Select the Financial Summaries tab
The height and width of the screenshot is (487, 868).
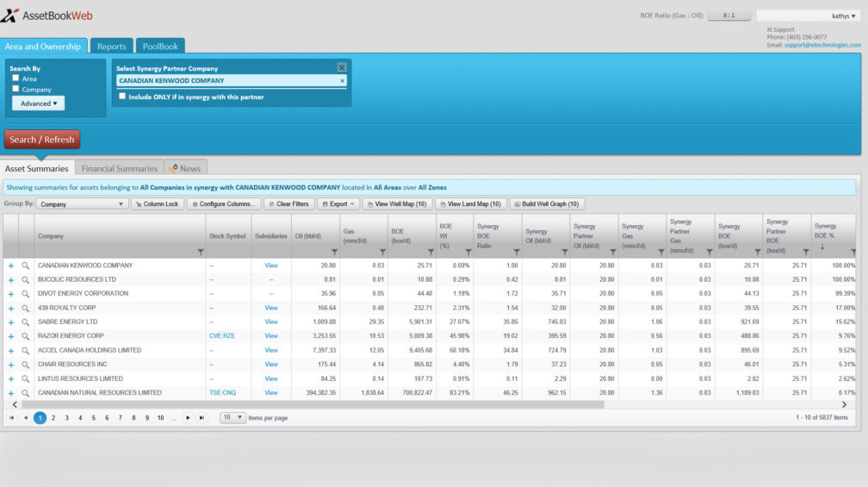pos(120,168)
